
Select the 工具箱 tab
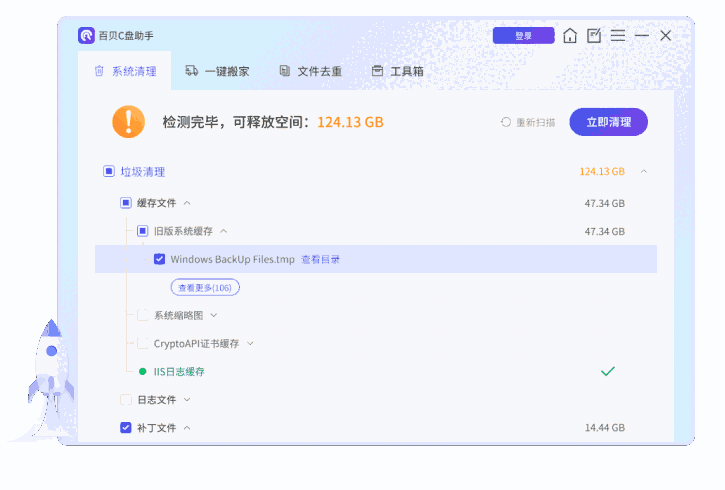pyautogui.click(x=398, y=71)
